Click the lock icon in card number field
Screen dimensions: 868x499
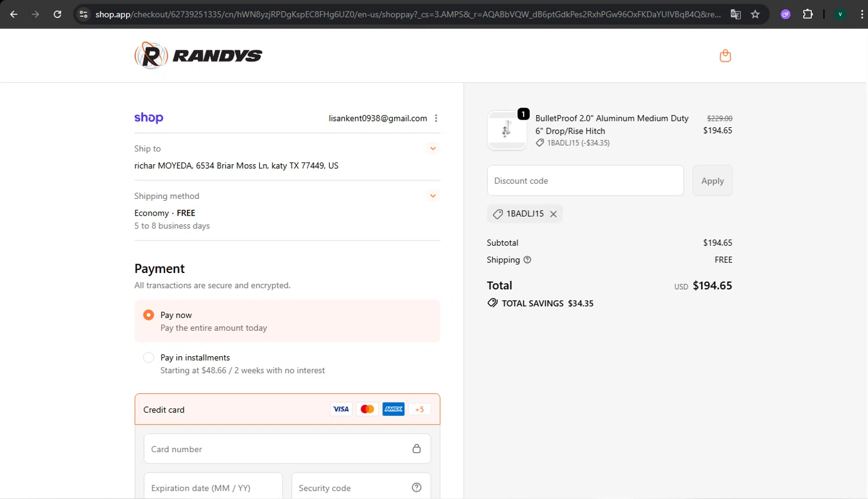(x=417, y=449)
